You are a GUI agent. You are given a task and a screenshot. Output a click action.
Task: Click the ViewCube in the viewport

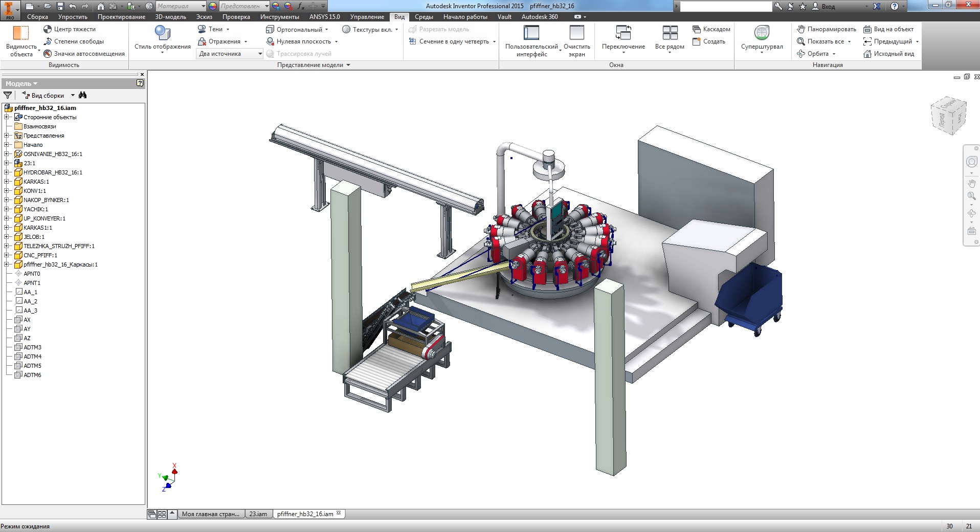[949, 116]
